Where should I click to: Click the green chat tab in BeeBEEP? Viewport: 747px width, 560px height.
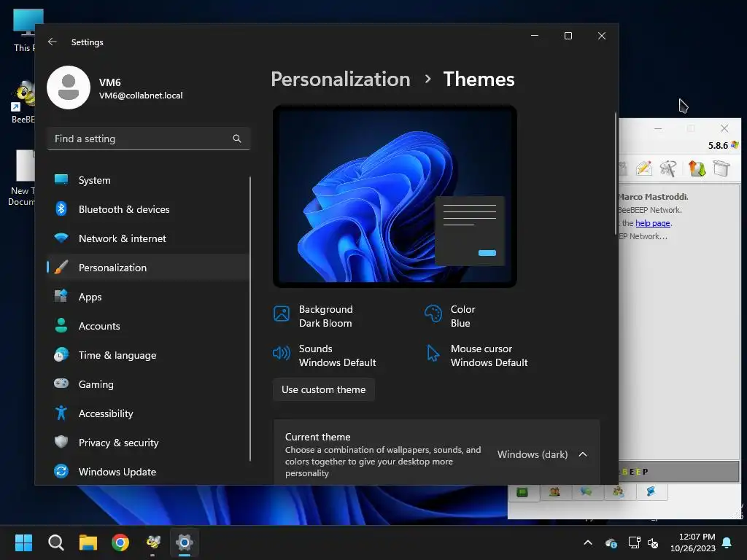[522, 492]
